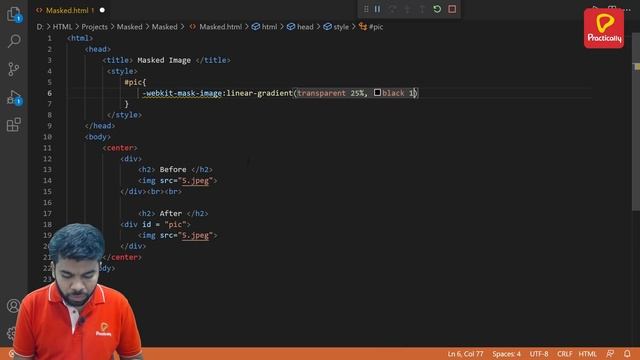Click Projects folder in breadcrumb
The image size is (640, 360).
[x=94, y=27]
